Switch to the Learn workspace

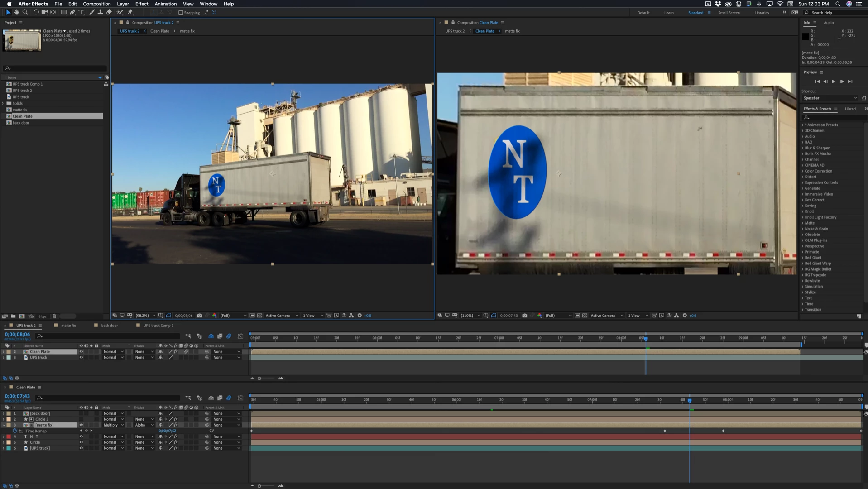click(669, 13)
